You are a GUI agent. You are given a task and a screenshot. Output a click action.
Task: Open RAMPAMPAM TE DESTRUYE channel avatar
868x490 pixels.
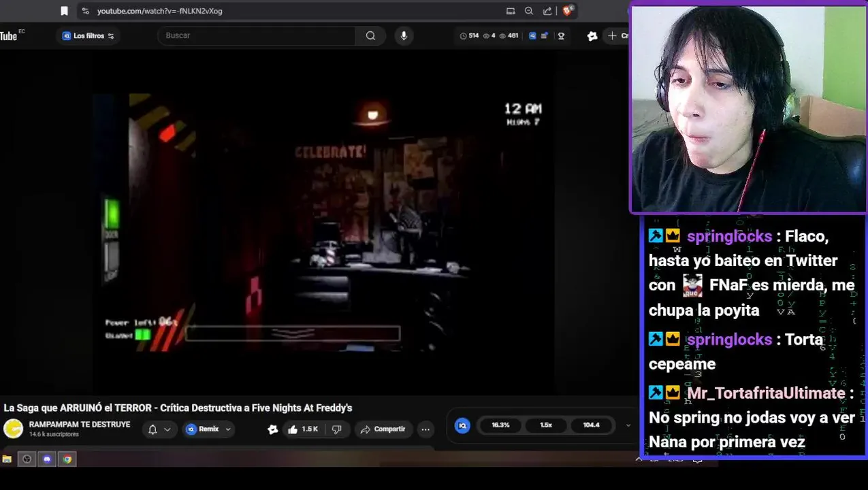13,429
